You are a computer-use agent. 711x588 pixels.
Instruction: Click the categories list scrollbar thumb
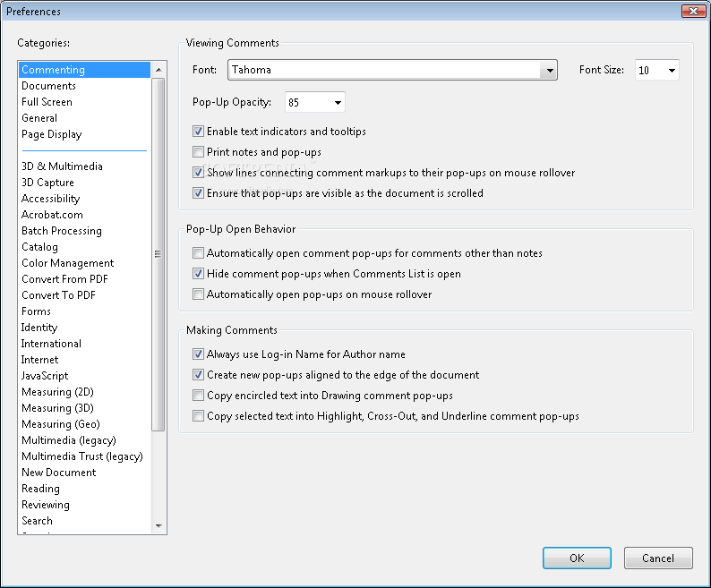pos(158,254)
